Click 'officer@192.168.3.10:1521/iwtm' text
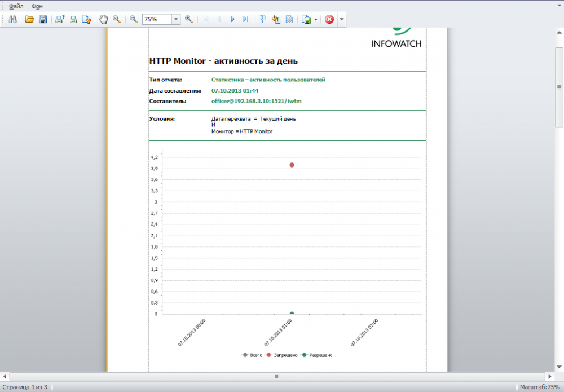 pos(256,101)
